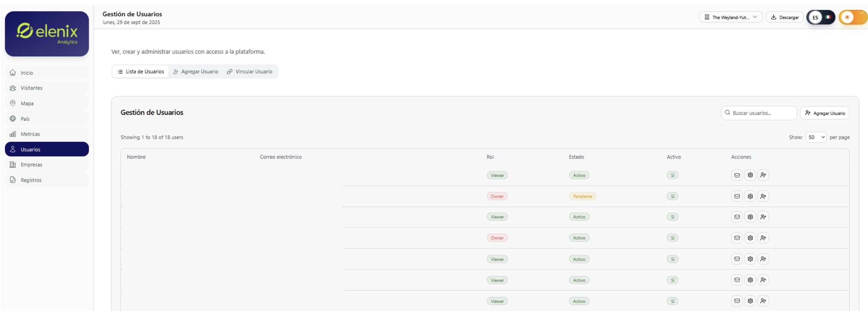Image resolution: width=868 pixels, height=321 pixels.
Task: Open gear settings for the active Owner user
Action: [750, 238]
